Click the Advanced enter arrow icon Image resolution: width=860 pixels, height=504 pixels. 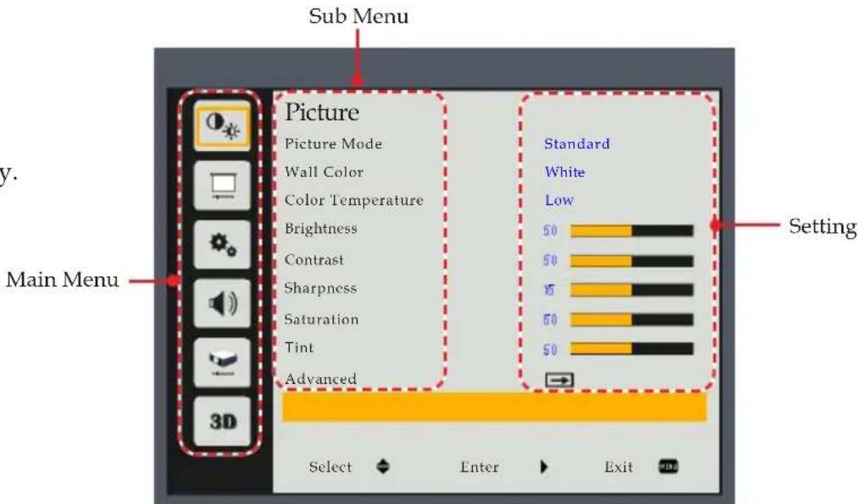click(x=559, y=379)
